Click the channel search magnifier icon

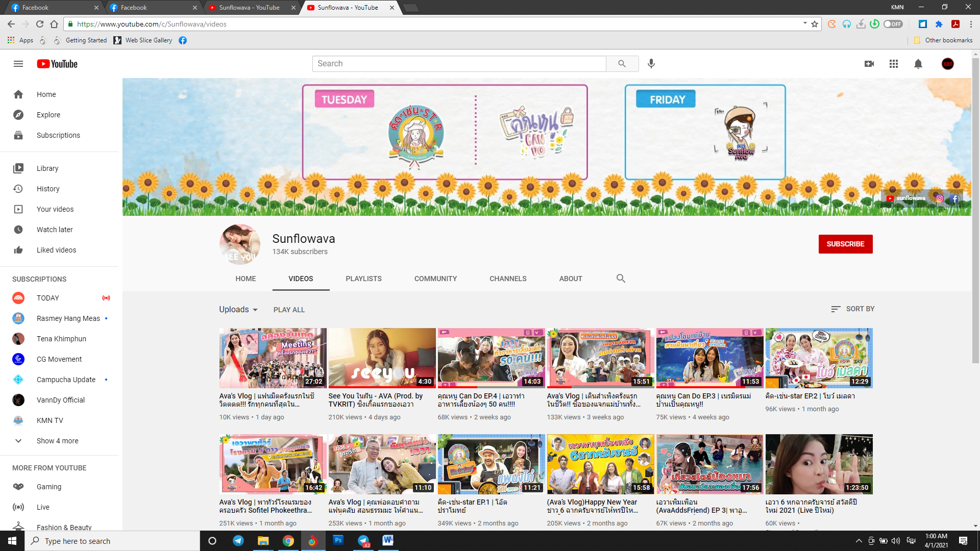click(621, 279)
